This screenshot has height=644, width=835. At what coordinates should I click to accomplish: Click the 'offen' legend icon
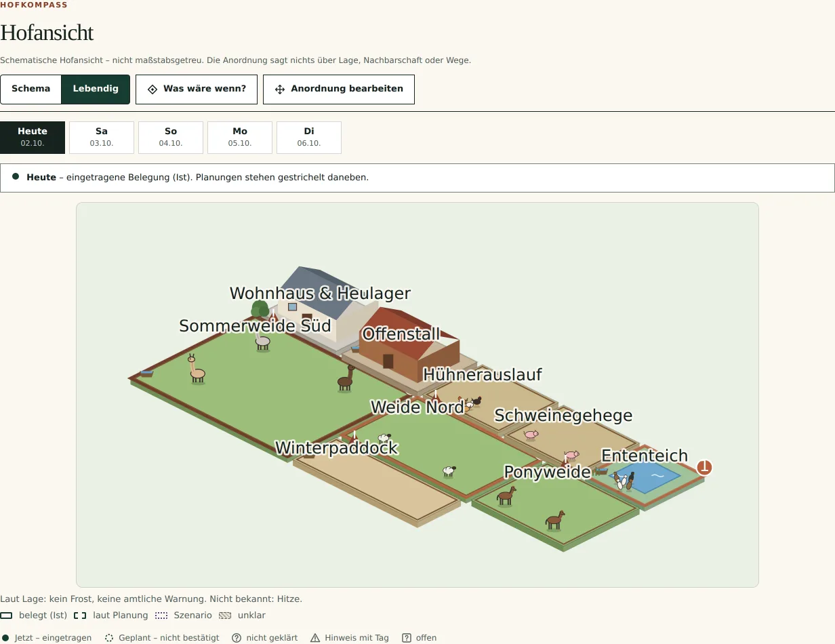tap(407, 638)
